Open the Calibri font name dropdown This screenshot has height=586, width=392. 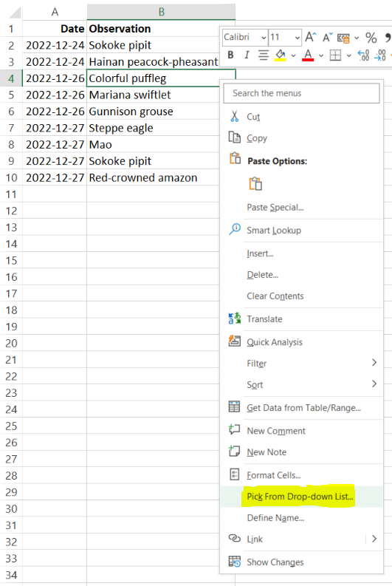click(264, 38)
